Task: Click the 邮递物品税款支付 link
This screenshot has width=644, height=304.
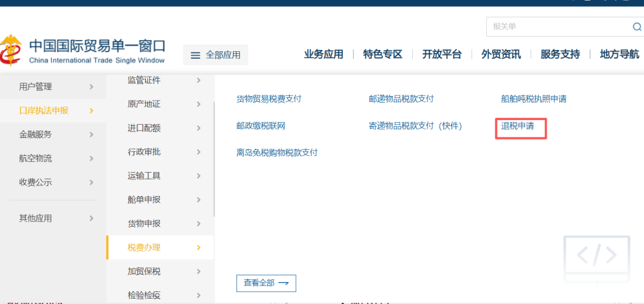Action: click(x=402, y=99)
